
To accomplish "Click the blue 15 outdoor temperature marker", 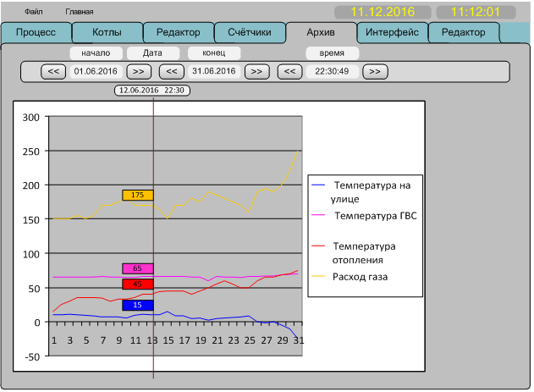I will coord(137,305).
